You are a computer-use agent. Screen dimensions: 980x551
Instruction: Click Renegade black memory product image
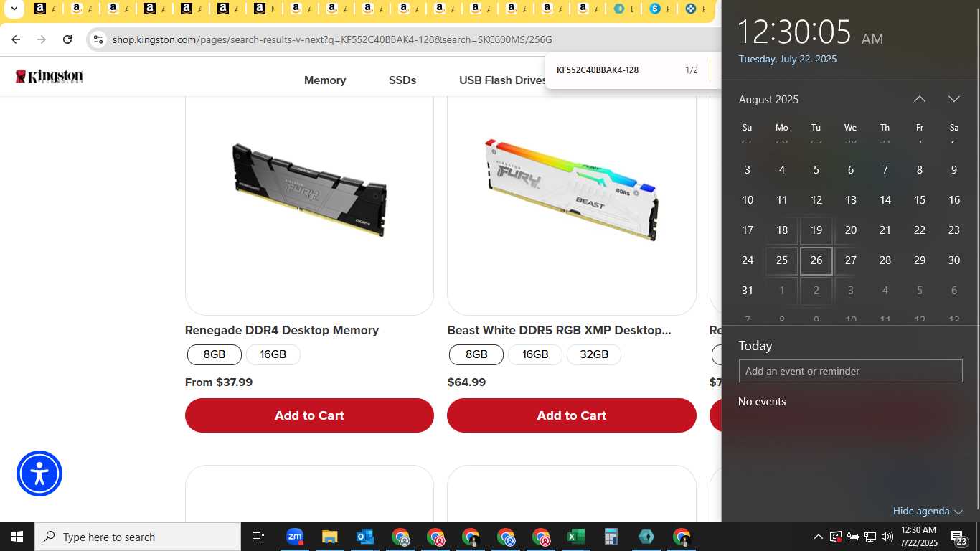(x=309, y=190)
